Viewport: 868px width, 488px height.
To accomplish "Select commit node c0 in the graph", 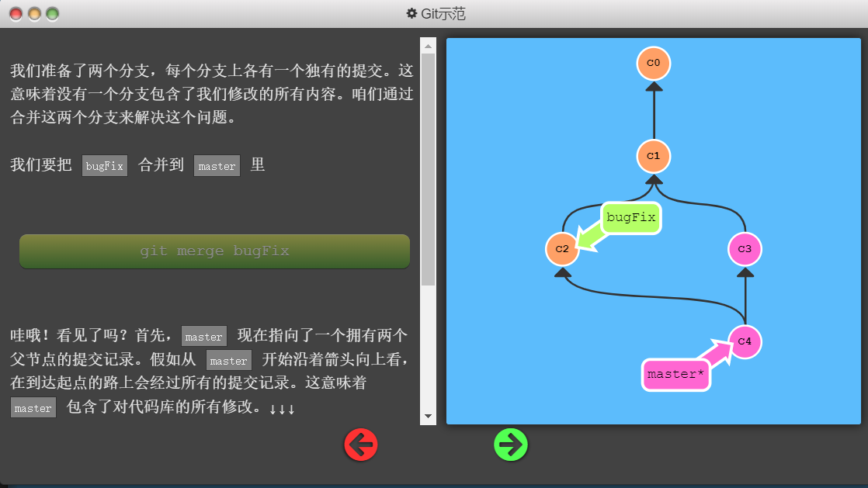I will pyautogui.click(x=653, y=63).
